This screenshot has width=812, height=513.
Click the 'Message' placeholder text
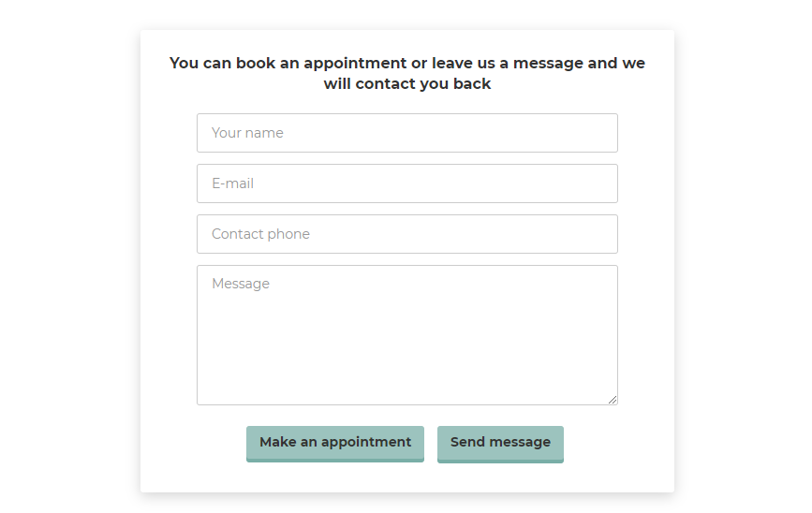pyautogui.click(x=241, y=284)
